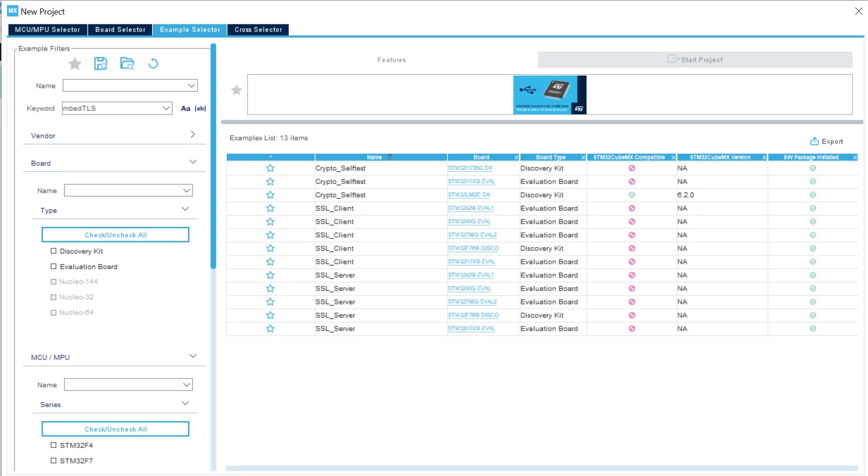The width and height of the screenshot is (868, 476).
Task: Toggle the [ab] whole-word keyword option
Action: pos(200,108)
